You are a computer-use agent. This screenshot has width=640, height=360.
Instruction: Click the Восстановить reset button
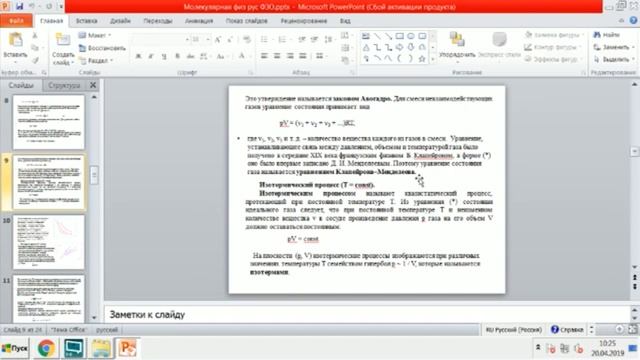(x=102, y=48)
